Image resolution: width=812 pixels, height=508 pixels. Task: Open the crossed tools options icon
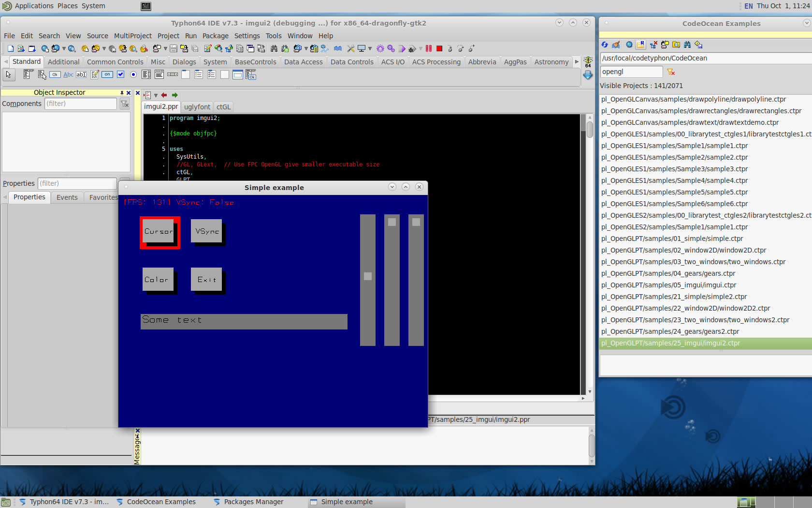click(350, 48)
